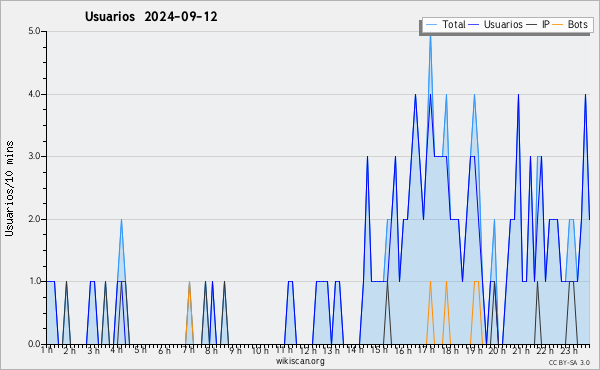This screenshot has width=600, height=370.
Task: Click the chart title 'Usuarios 2024-09-12'
Action: [x=151, y=17]
